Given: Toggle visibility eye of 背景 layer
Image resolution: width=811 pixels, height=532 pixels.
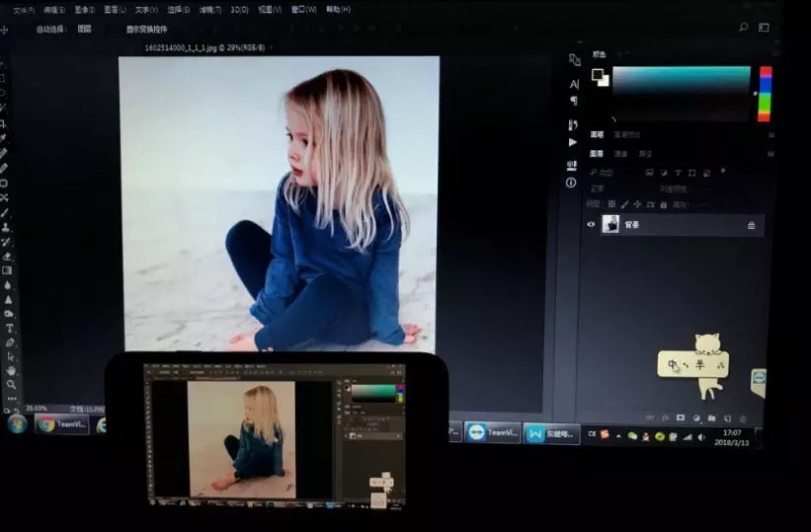Looking at the screenshot, I should [591, 224].
